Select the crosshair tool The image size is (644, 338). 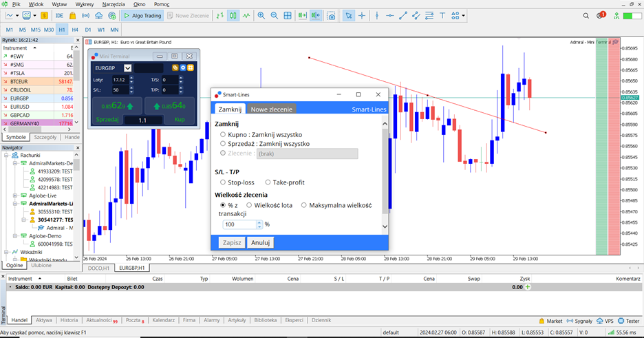click(x=362, y=16)
